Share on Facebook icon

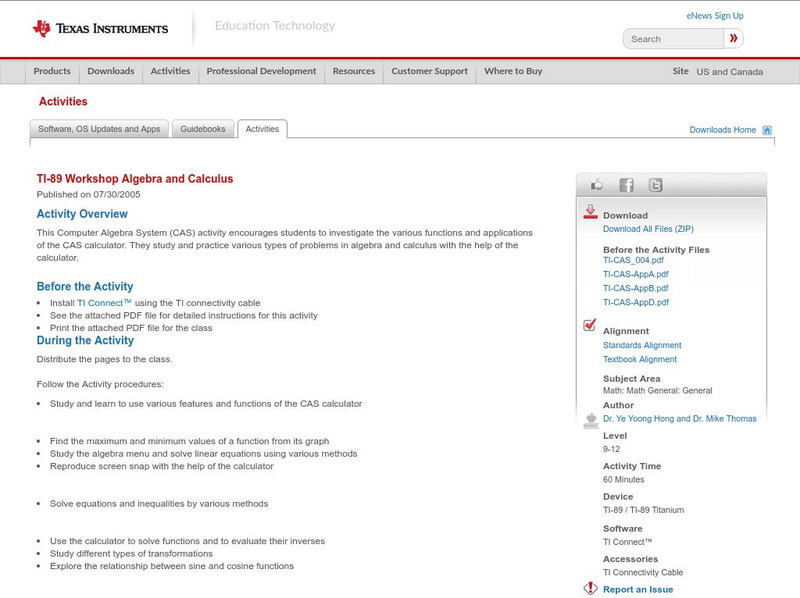point(626,185)
